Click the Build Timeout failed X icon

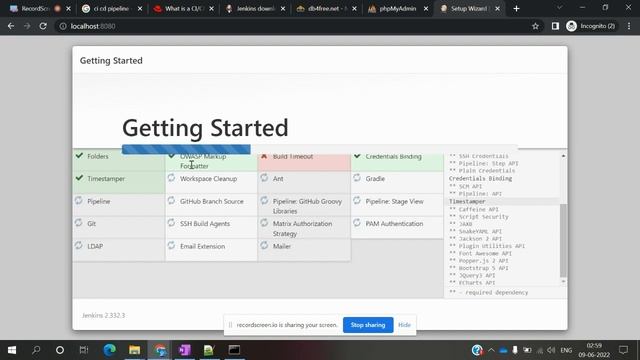(x=264, y=156)
